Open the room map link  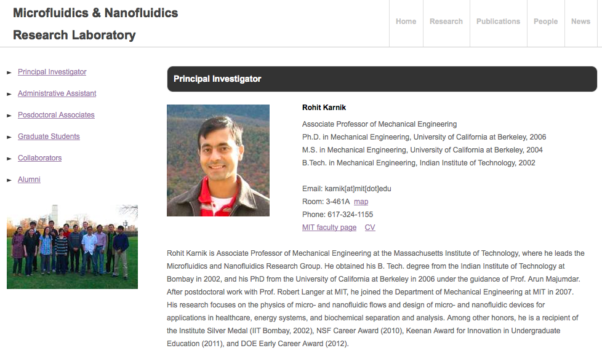point(361,202)
